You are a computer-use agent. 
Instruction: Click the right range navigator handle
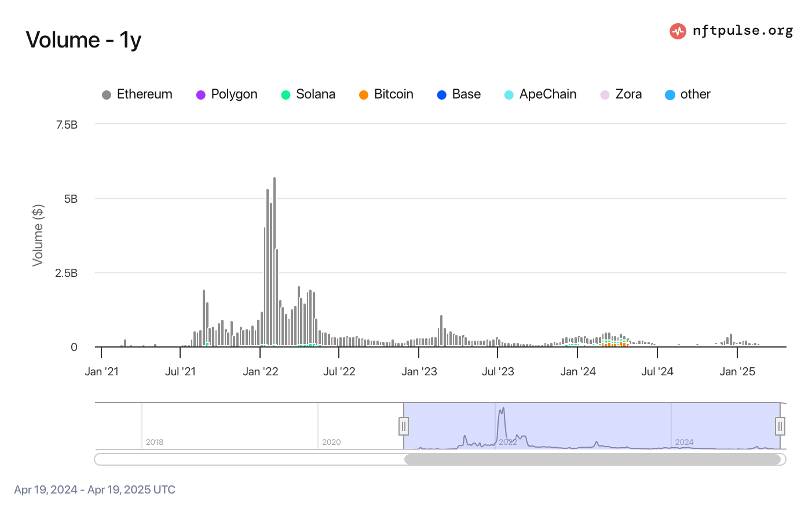click(780, 426)
